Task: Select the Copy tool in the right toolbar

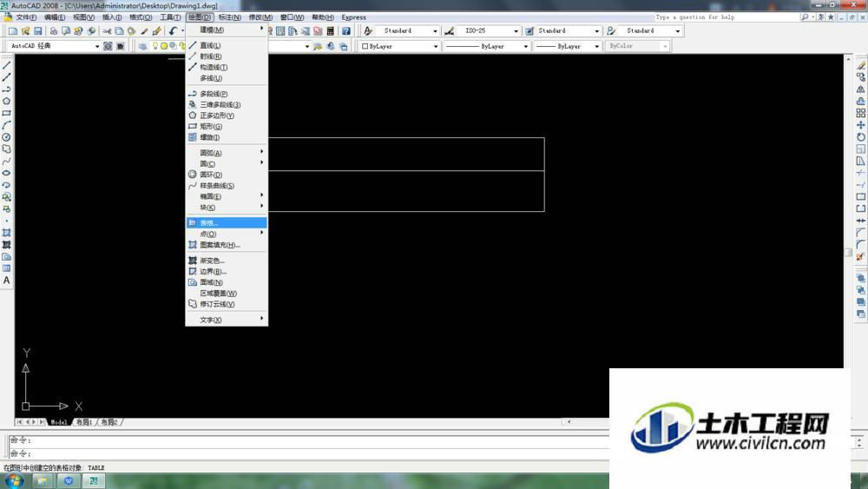Action: point(861,77)
